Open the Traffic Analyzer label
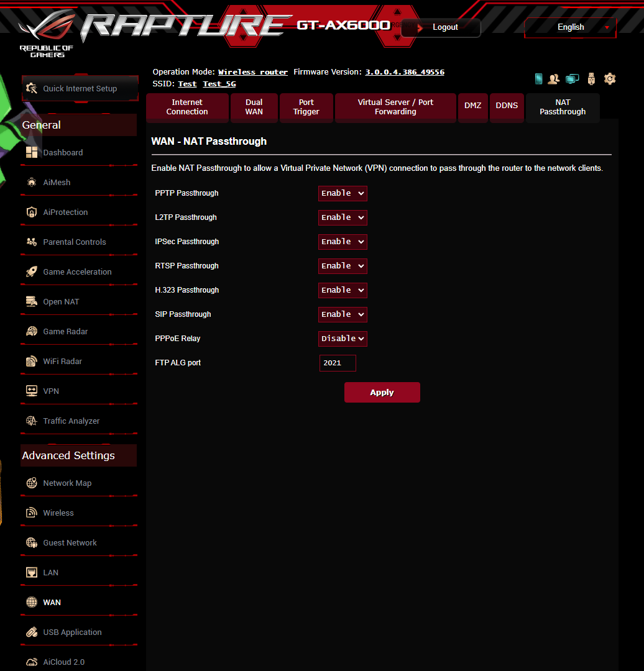 (x=71, y=421)
